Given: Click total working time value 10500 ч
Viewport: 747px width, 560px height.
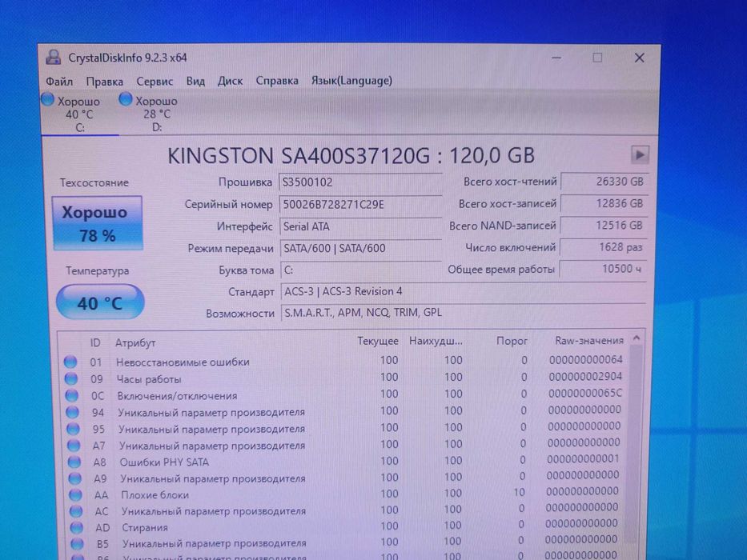Looking at the screenshot, I should pyautogui.click(x=603, y=269).
